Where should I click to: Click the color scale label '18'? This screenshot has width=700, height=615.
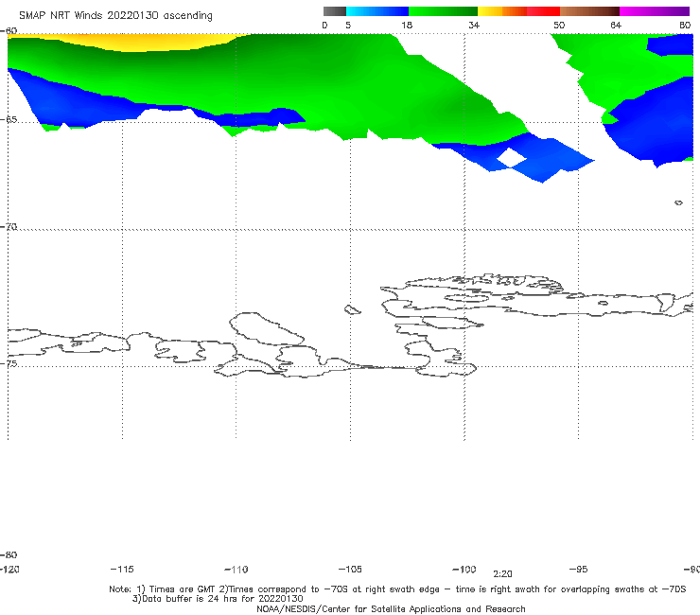pos(407,26)
